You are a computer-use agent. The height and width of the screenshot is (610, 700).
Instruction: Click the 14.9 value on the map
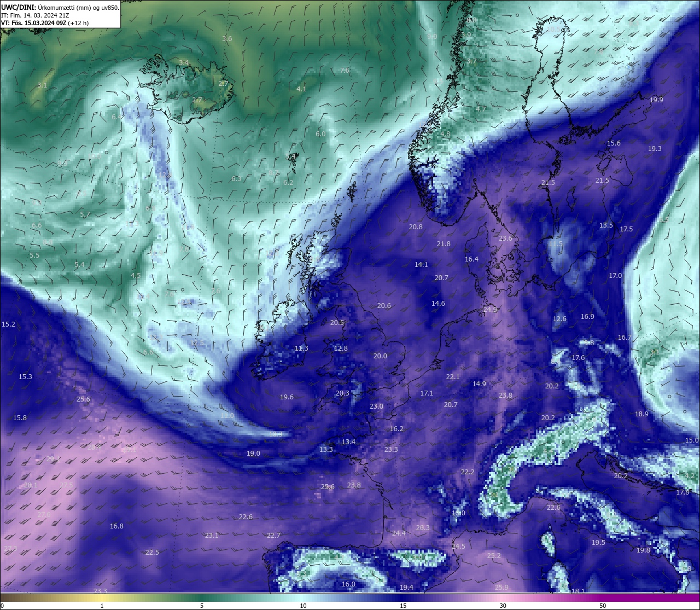(x=479, y=384)
